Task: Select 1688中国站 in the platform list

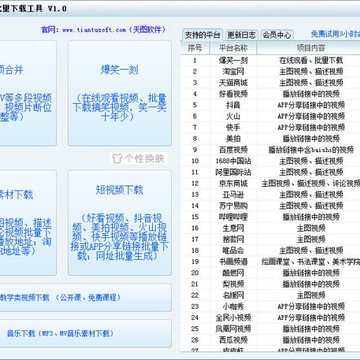Action: coord(233,161)
